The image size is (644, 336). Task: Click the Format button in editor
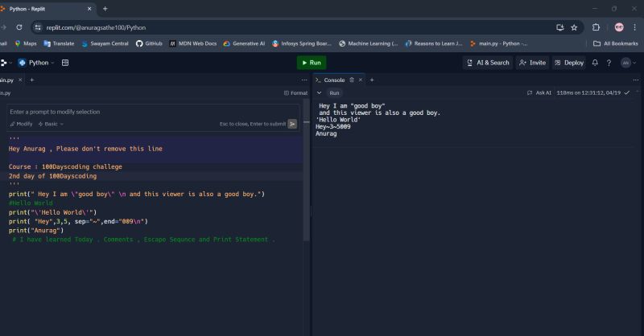pos(295,93)
